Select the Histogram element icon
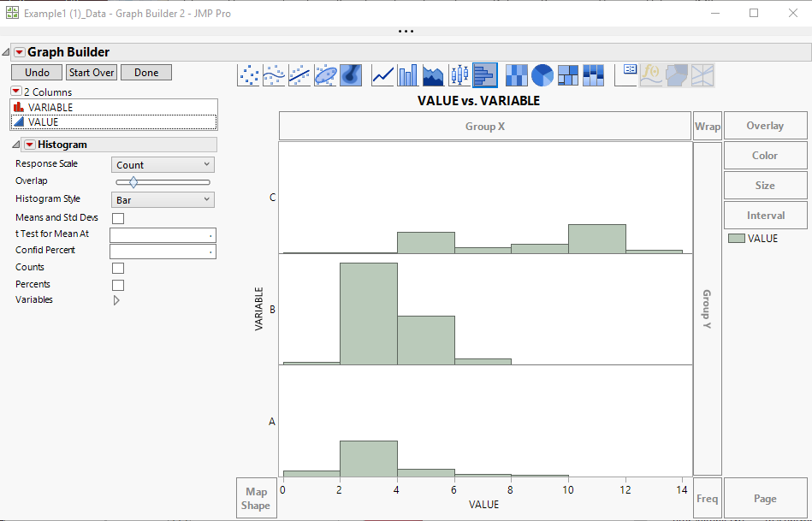Image resolution: width=812 pixels, height=521 pixels. pos(485,75)
